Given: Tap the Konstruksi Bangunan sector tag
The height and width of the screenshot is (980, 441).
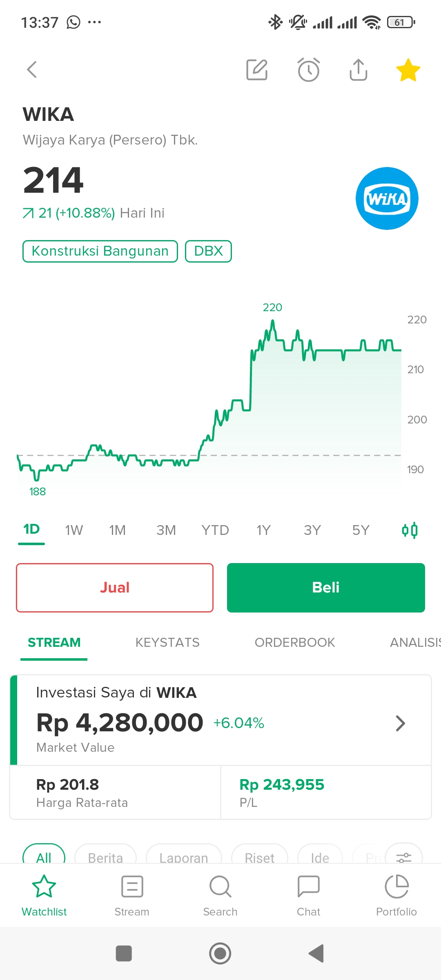Looking at the screenshot, I should click(100, 251).
